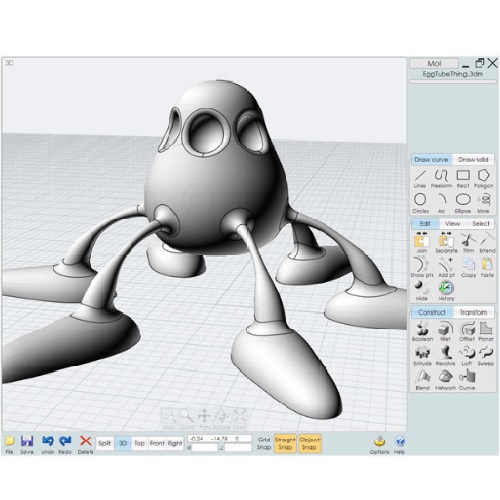Select the Sweep tool
Image resolution: width=500 pixels, height=500 pixels.
pos(486,356)
